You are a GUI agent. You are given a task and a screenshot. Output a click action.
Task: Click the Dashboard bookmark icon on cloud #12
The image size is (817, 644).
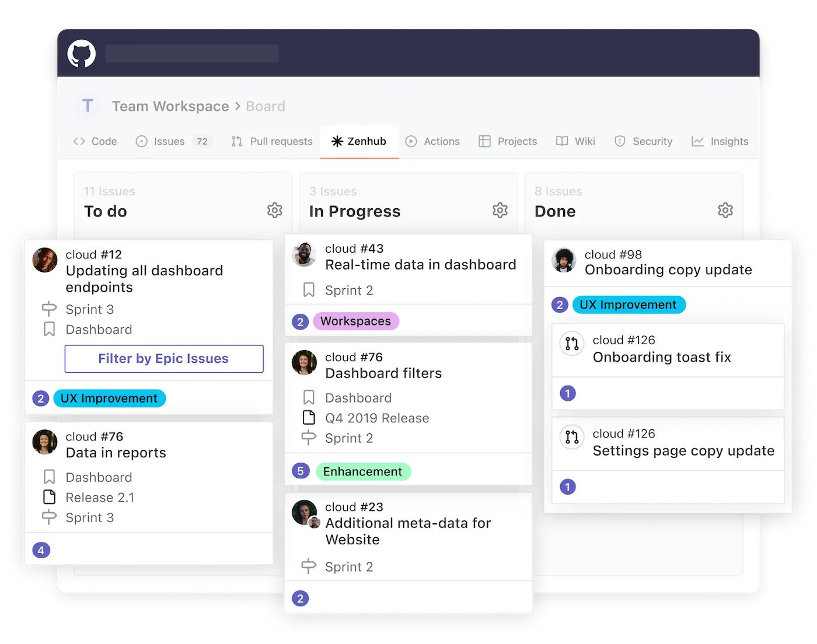click(x=50, y=330)
